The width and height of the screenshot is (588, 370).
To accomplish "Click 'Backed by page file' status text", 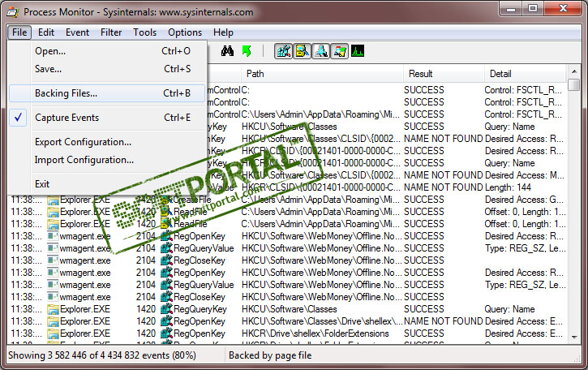I will tap(270, 355).
